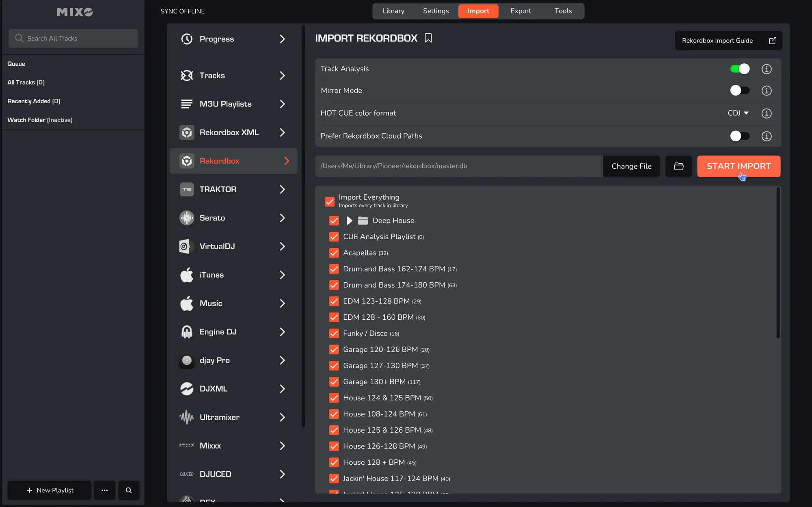Screen dimensions: 812x507
Task: Disable the Track Analysis toggle
Action: (739, 69)
